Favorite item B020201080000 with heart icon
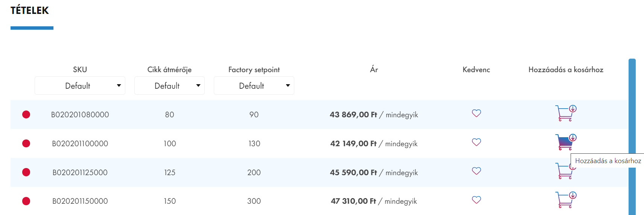Viewport: 644px width, 215px height. (x=477, y=113)
